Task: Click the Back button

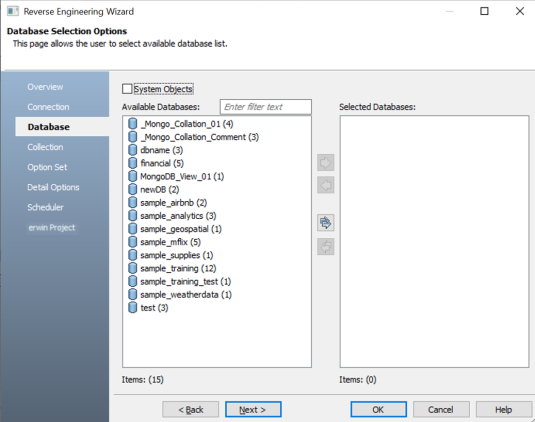Action: tap(190, 409)
